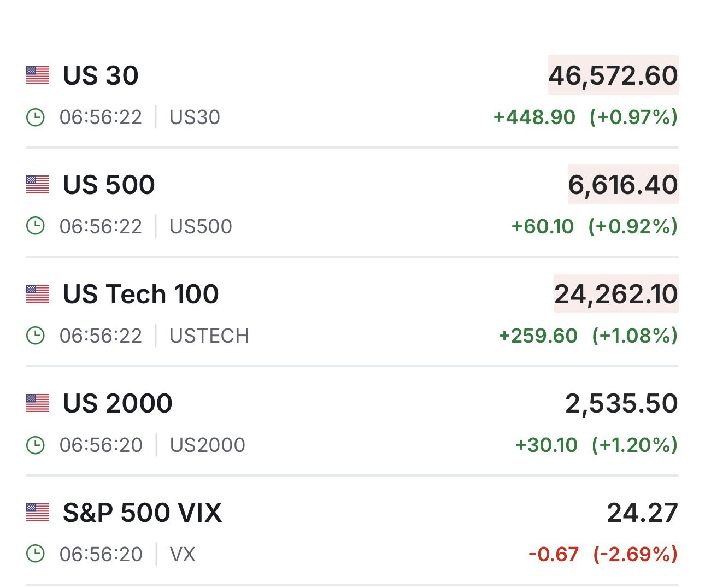Open the US 30 index name
Screen dimensions: 705x588
(x=101, y=75)
